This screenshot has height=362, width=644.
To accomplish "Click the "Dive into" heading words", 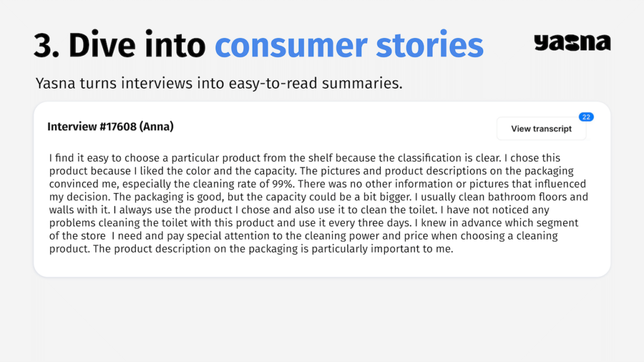I will point(136,45).
